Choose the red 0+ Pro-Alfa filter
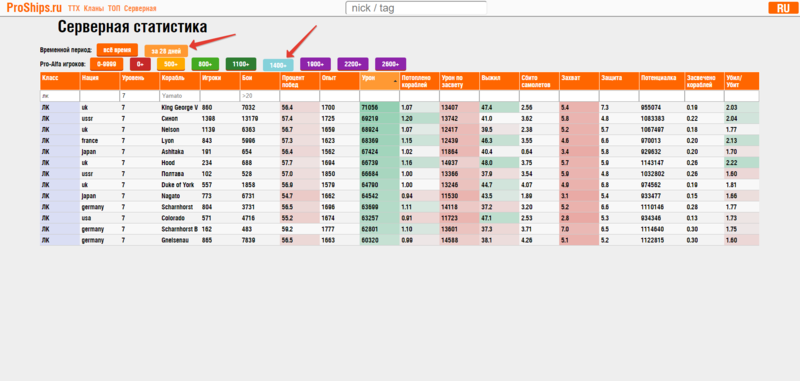The image size is (800, 381). [140, 64]
